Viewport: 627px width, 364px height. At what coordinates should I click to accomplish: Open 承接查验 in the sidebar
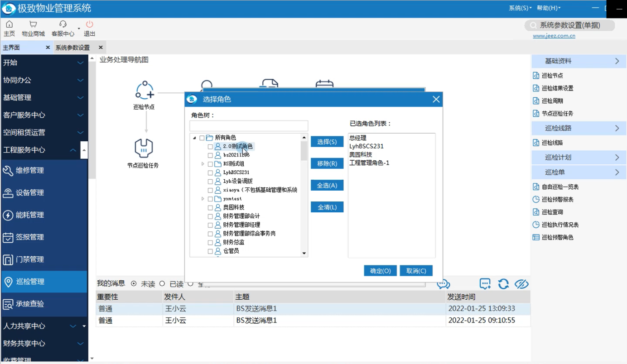coord(44,304)
